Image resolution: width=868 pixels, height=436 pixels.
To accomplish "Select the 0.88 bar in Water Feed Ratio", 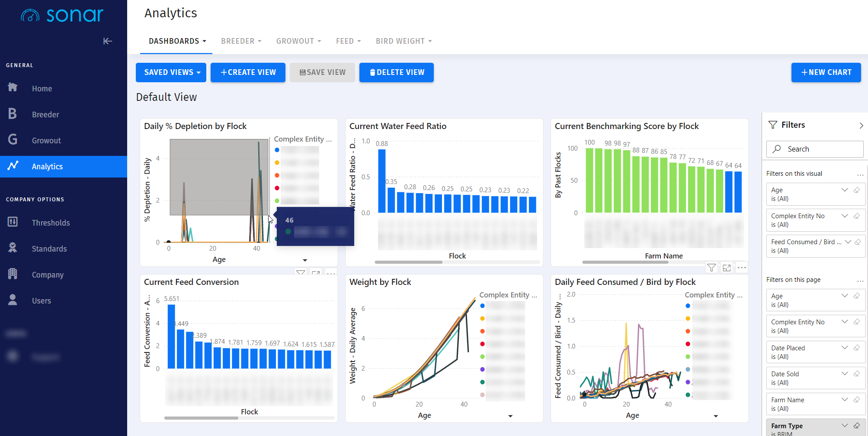I will click(x=381, y=181).
